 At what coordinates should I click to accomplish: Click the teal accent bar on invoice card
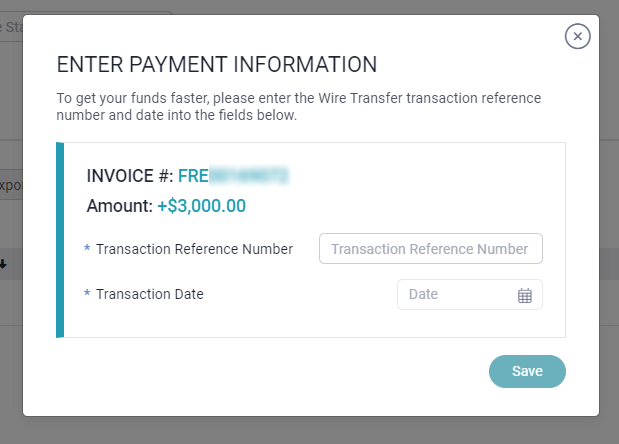point(60,240)
